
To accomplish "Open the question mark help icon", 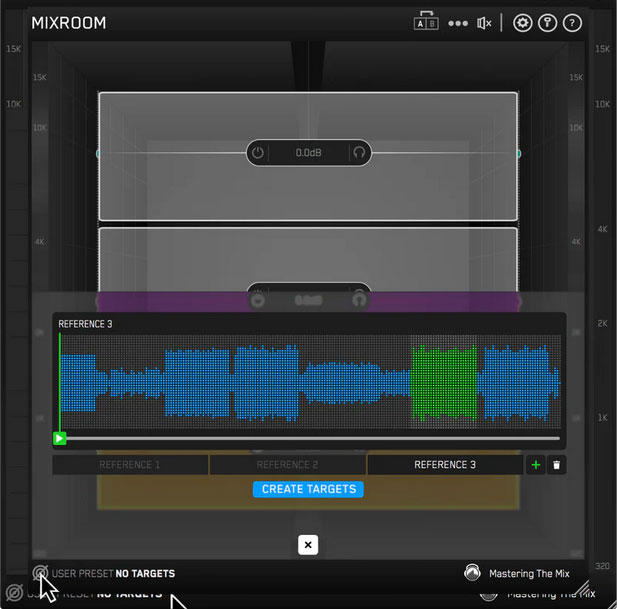I will pyautogui.click(x=572, y=23).
